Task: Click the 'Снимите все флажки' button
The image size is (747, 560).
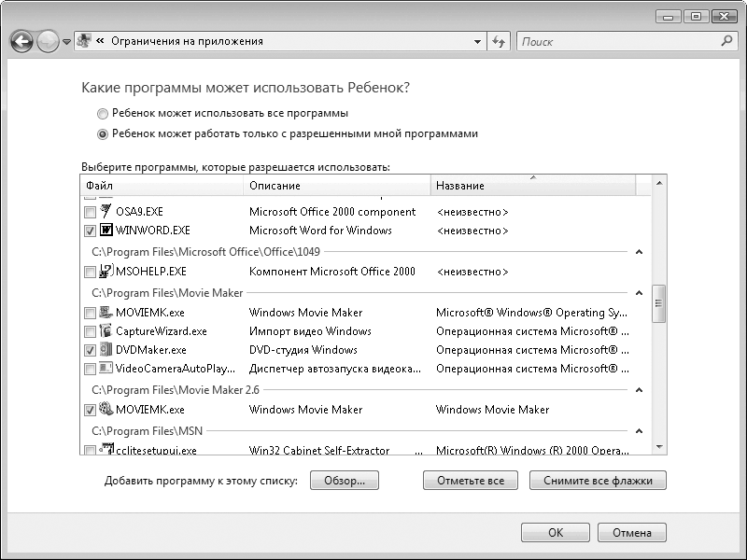Action: (x=598, y=481)
